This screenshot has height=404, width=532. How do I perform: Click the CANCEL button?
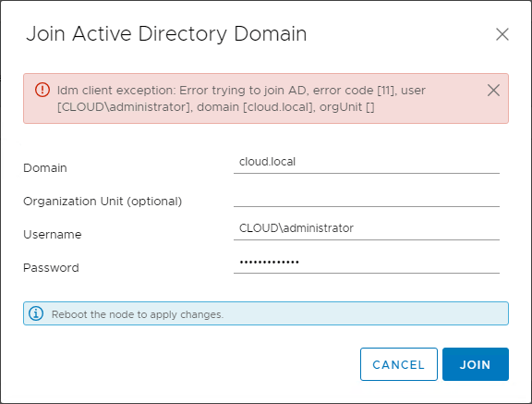(x=399, y=364)
